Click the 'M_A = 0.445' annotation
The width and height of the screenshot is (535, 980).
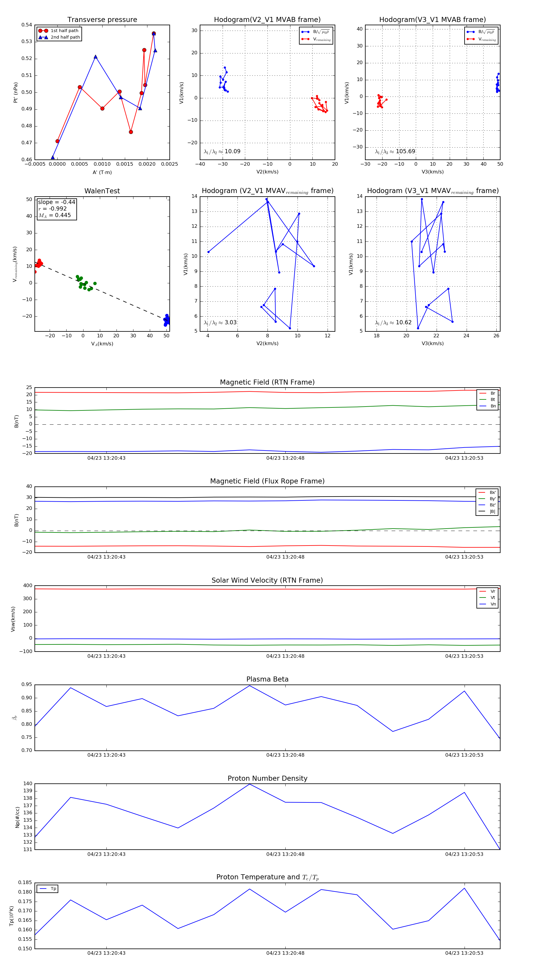click(54, 215)
